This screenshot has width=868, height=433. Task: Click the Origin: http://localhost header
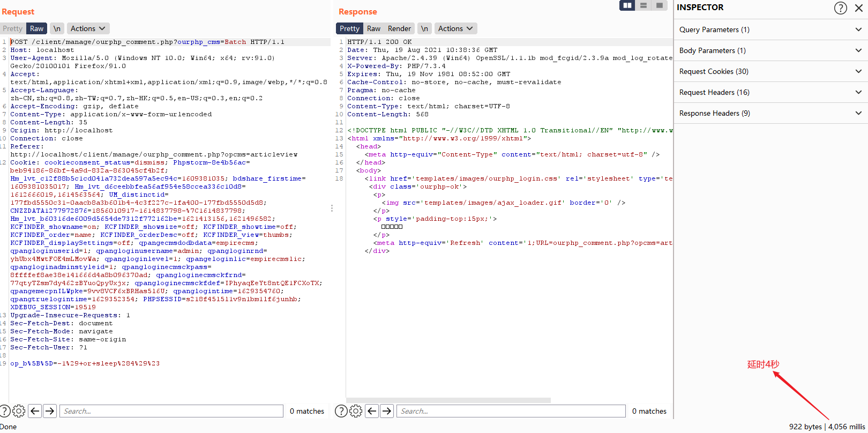coord(62,130)
